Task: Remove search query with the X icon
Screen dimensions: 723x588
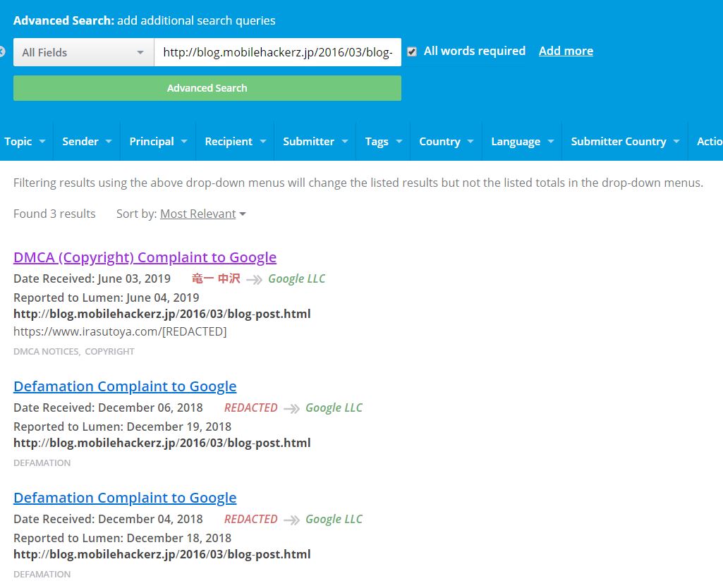Action: tap(2, 52)
